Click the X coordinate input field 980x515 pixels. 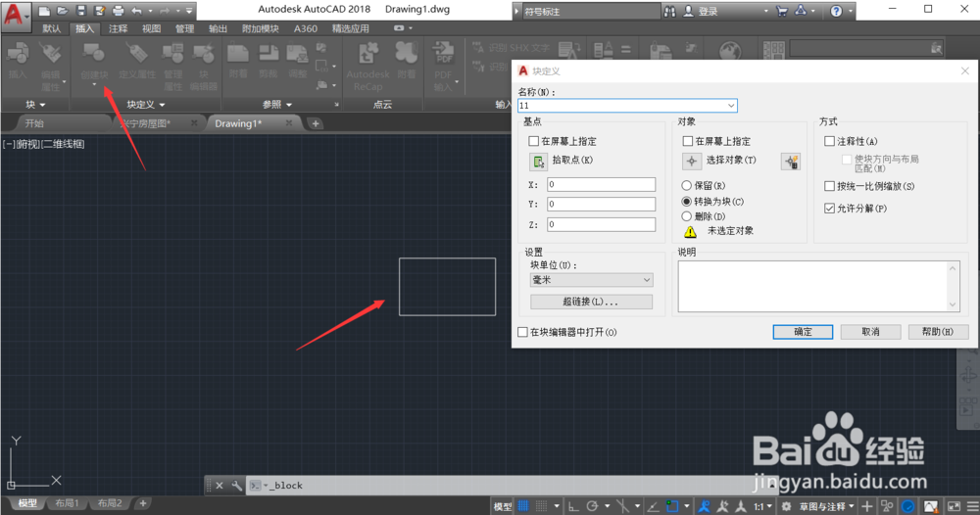pos(602,184)
